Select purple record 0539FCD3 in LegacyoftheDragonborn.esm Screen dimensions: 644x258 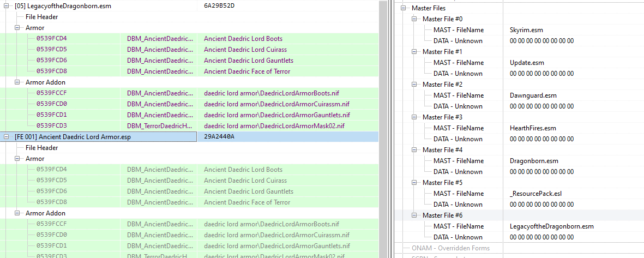(52, 125)
